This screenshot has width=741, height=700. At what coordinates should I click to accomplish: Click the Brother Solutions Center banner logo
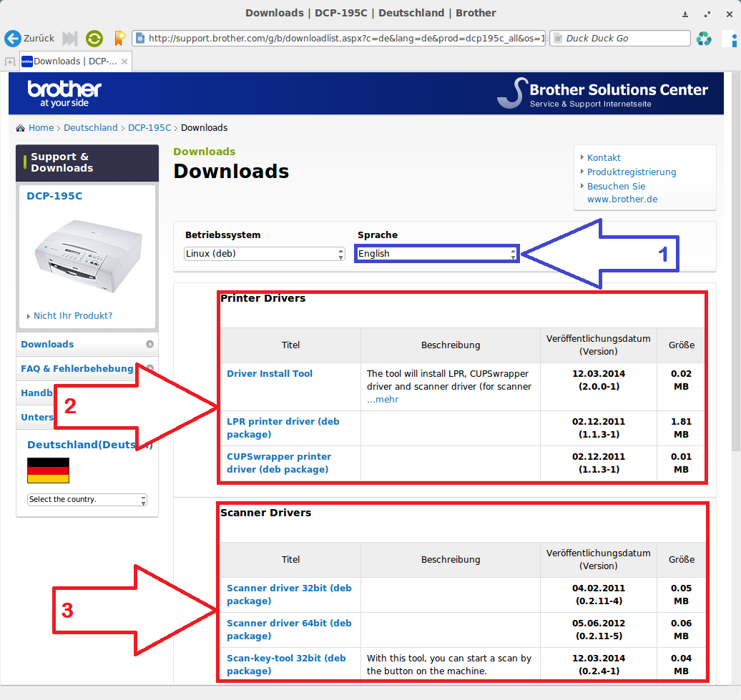602,93
